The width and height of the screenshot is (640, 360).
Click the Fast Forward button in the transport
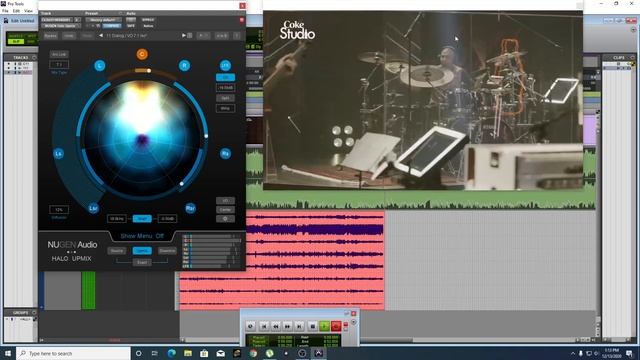pyautogui.click(x=287, y=326)
